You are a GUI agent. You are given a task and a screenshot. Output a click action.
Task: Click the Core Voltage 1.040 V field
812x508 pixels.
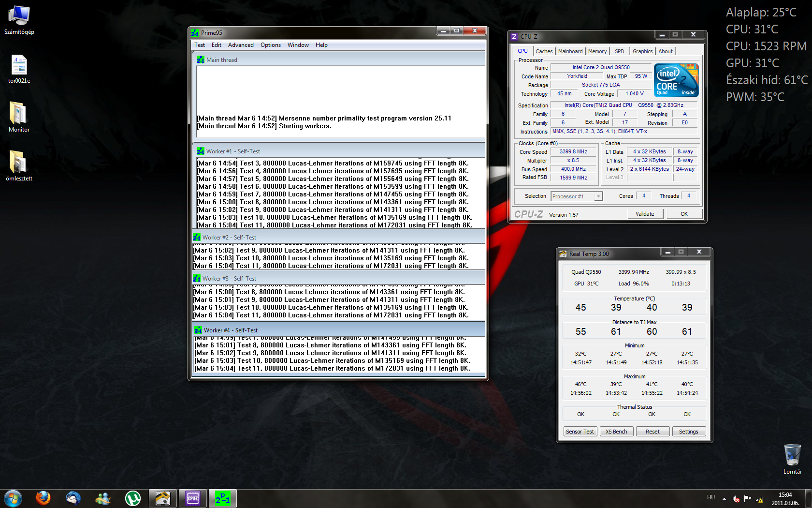(635, 94)
